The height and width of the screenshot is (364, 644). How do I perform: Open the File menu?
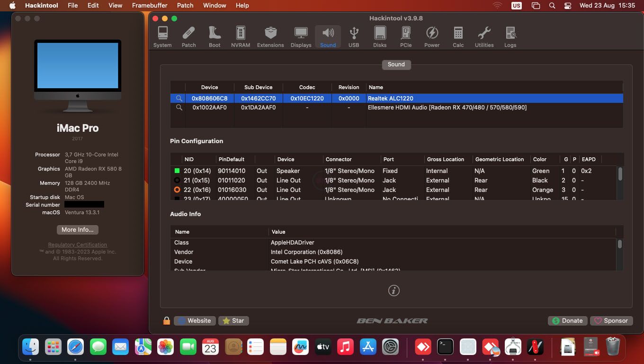click(x=73, y=6)
